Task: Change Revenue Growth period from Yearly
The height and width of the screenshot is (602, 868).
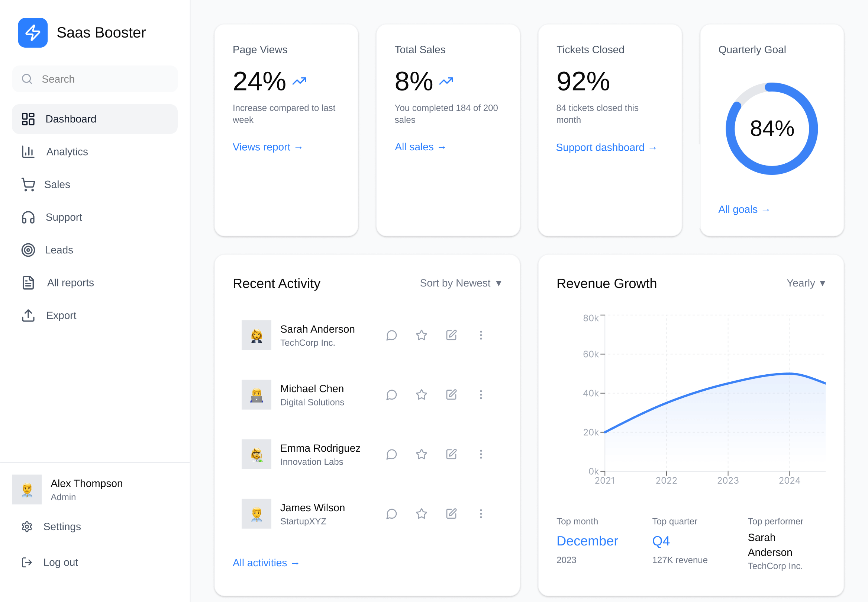Action: coord(806,283)
